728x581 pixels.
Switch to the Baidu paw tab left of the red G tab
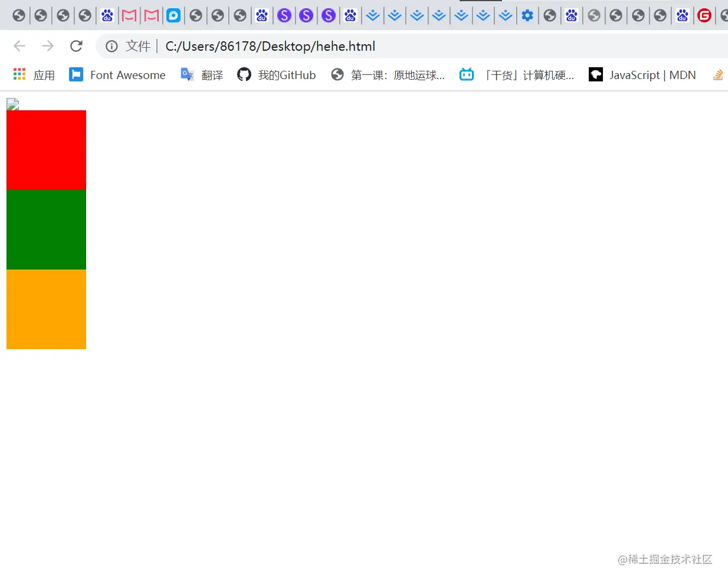[x=683, y=15]
